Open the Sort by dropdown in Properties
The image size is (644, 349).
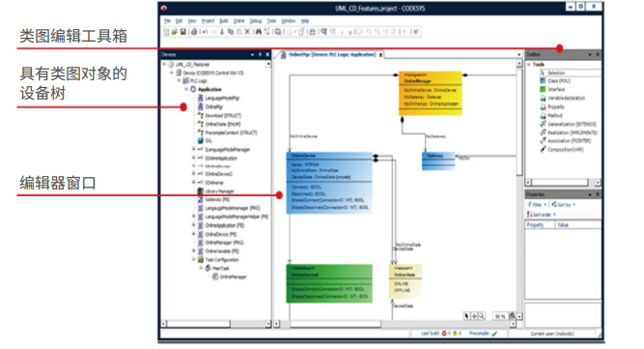564,204
